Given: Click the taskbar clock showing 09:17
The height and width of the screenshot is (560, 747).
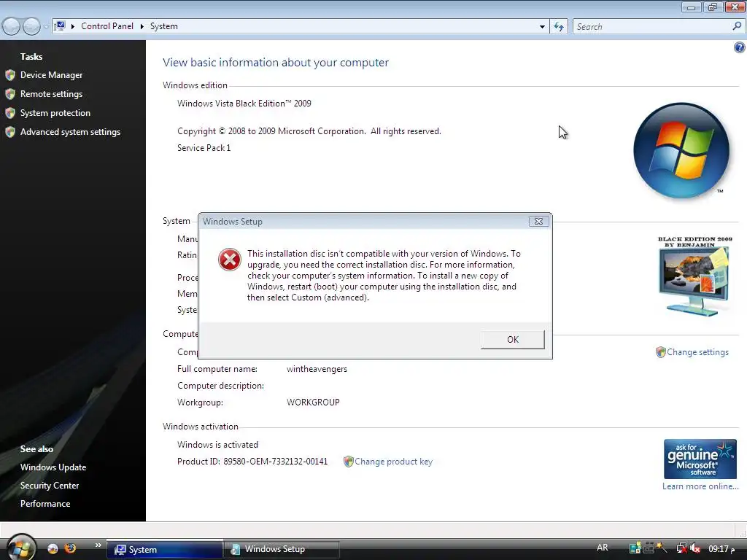Looking at the screenshot, I should 721,549.
